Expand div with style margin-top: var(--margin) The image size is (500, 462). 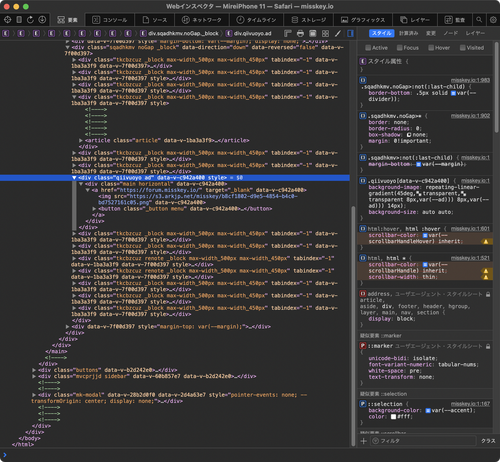[68, 327]
